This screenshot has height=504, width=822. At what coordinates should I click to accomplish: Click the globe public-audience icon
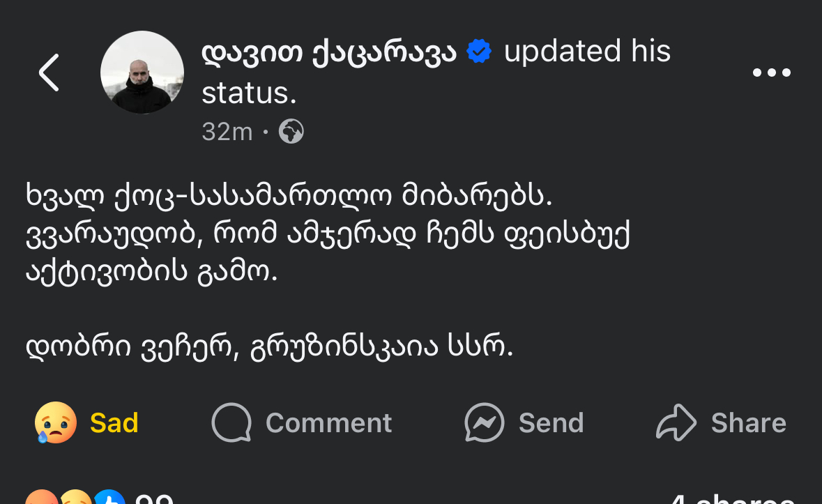pos(291,131)
